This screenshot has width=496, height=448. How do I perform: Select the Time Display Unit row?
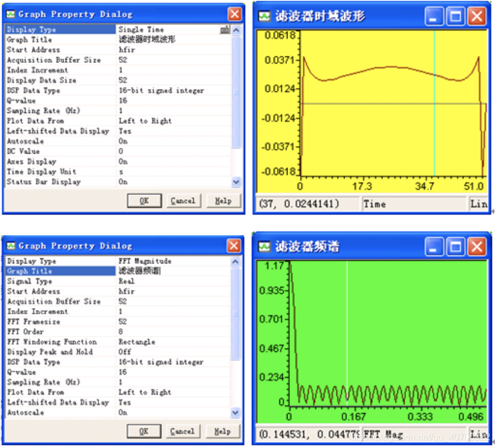[x=118, y=172]
